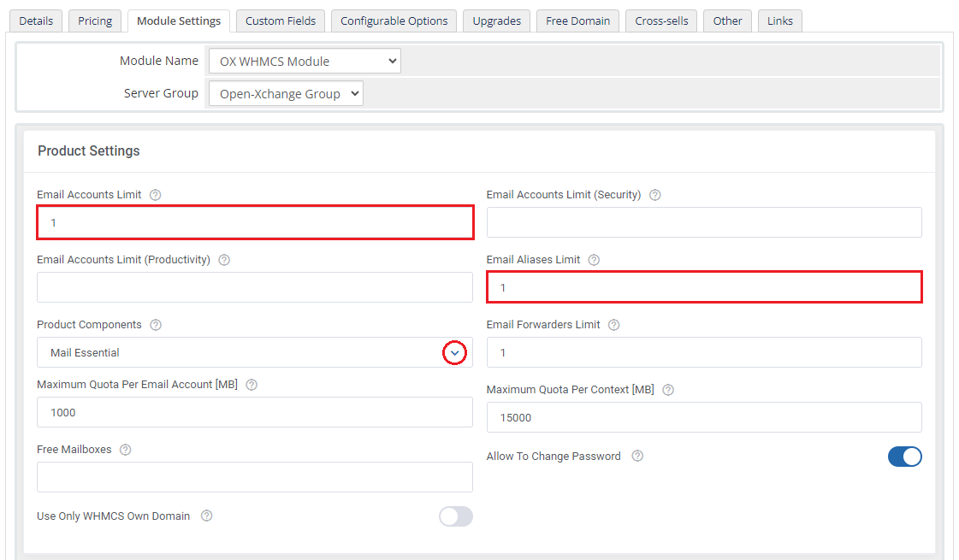The width and height of the screenshot is (959, 560).
Task: Click help icon next to Email Accounts Limit (Security)
Action: 654,195
